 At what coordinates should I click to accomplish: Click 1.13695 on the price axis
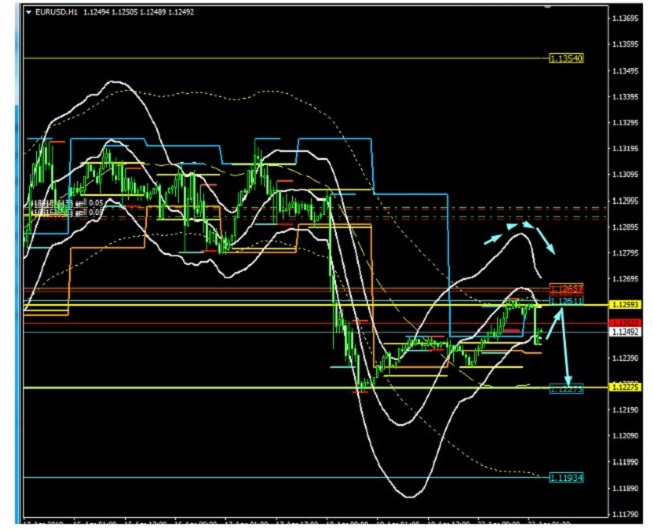click(626, 19)
